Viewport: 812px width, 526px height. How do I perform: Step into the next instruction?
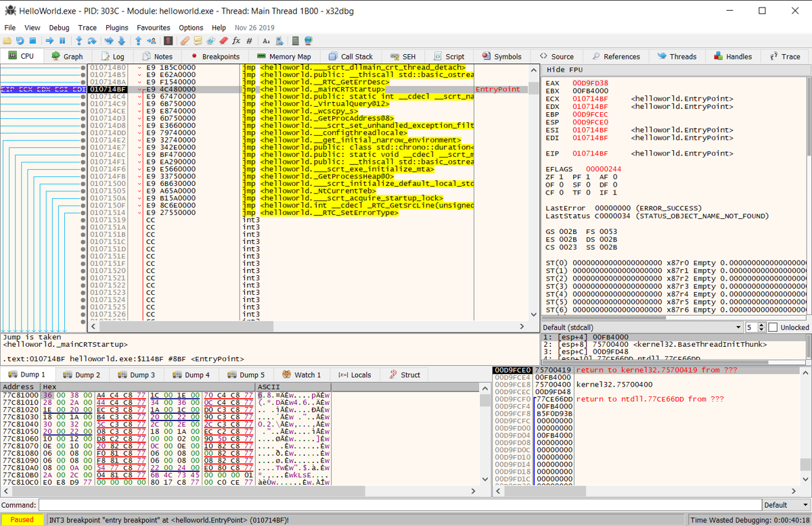point(79,41)
